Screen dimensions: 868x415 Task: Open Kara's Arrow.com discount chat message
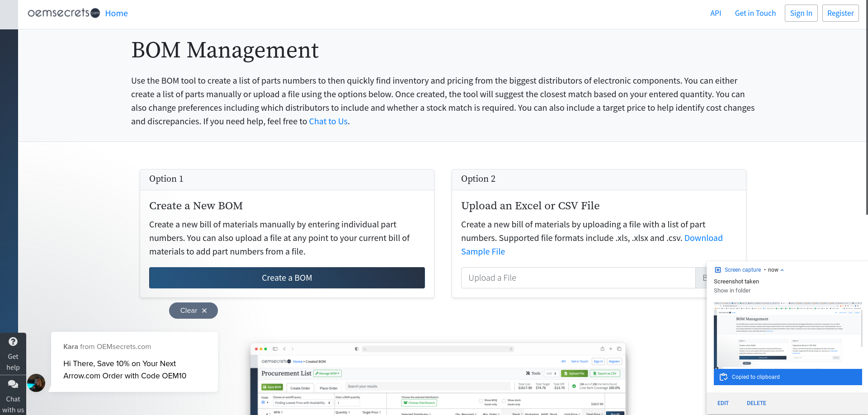(134, 362)
